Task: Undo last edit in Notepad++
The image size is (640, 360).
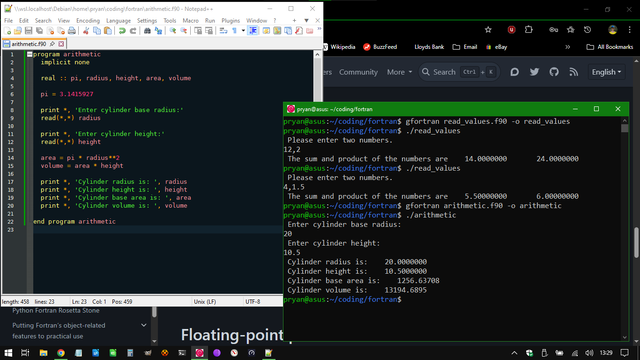Action: (122, 31)
